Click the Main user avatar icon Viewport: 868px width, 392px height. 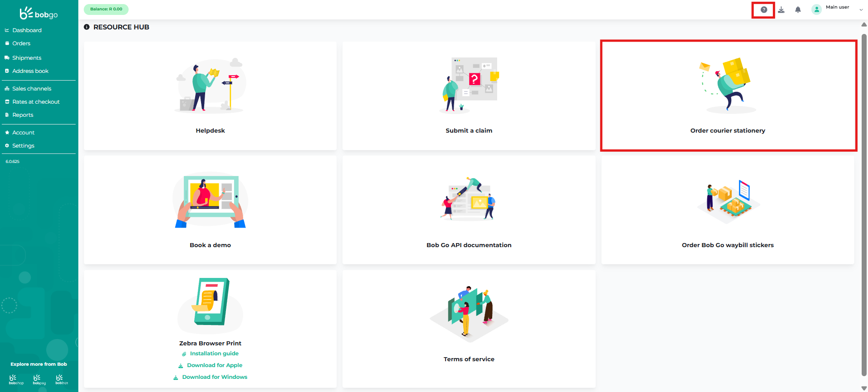point(816,10)
